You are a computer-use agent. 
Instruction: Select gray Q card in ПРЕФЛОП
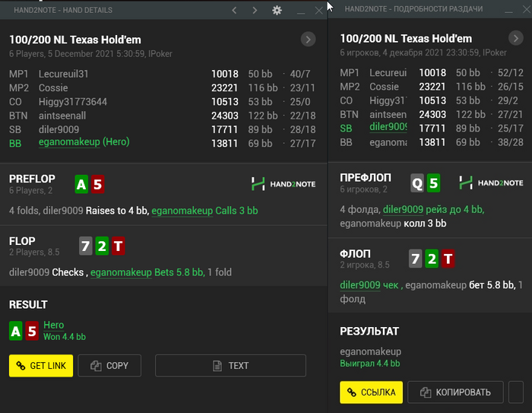pyautogui.click(x=417, y=183)
